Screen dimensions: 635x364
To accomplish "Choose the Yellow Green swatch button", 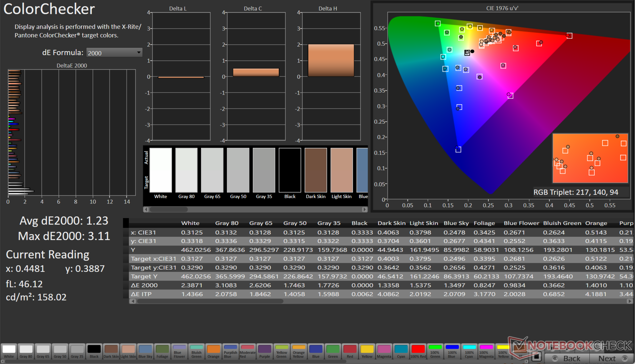I will coord(281,351).
